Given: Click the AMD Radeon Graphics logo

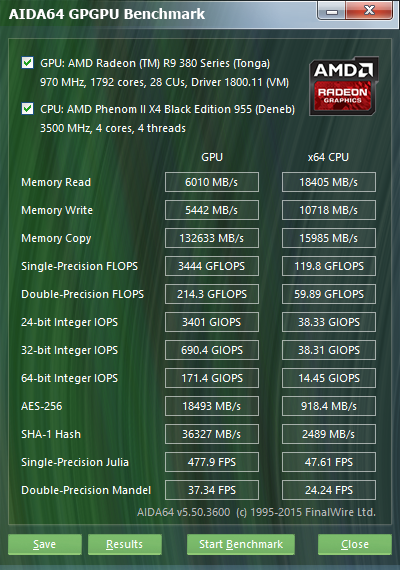Looking at the screenshot, I should [344, 86].
